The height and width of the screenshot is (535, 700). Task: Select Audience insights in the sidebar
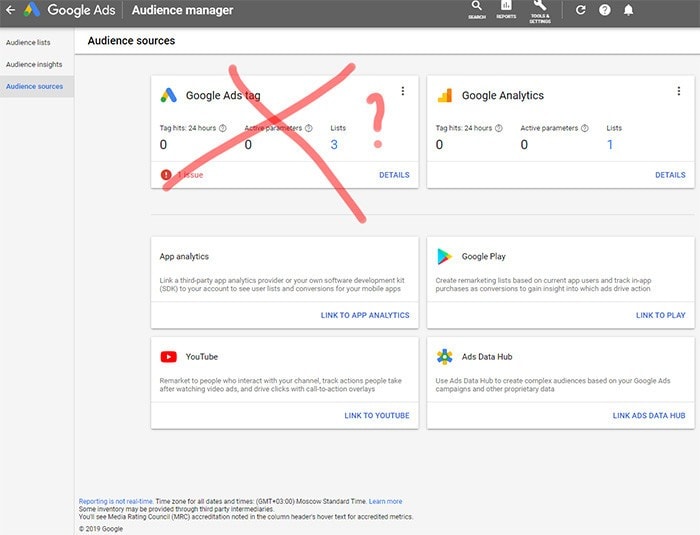pos(34,64)
